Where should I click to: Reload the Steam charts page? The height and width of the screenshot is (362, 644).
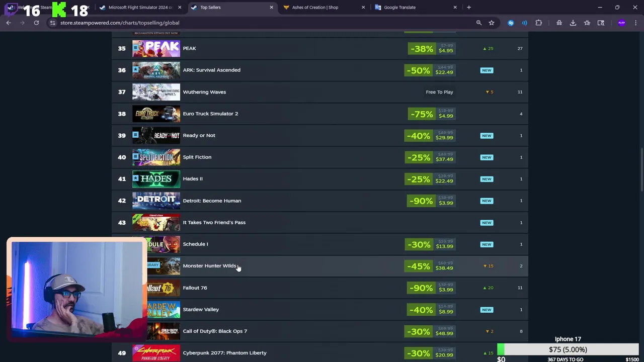click(x=36, y=23)
